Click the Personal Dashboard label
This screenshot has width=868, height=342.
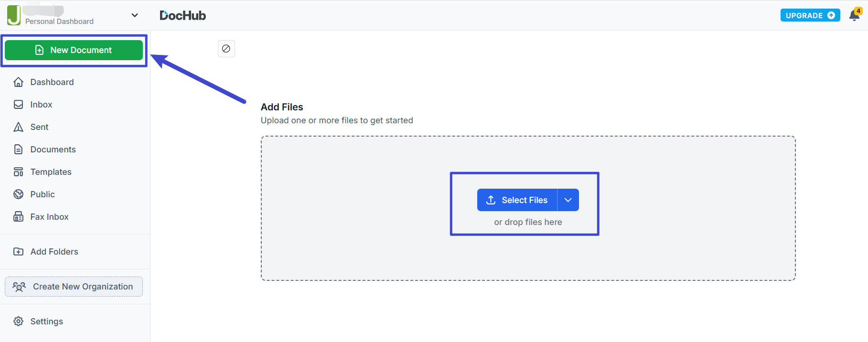59,21
